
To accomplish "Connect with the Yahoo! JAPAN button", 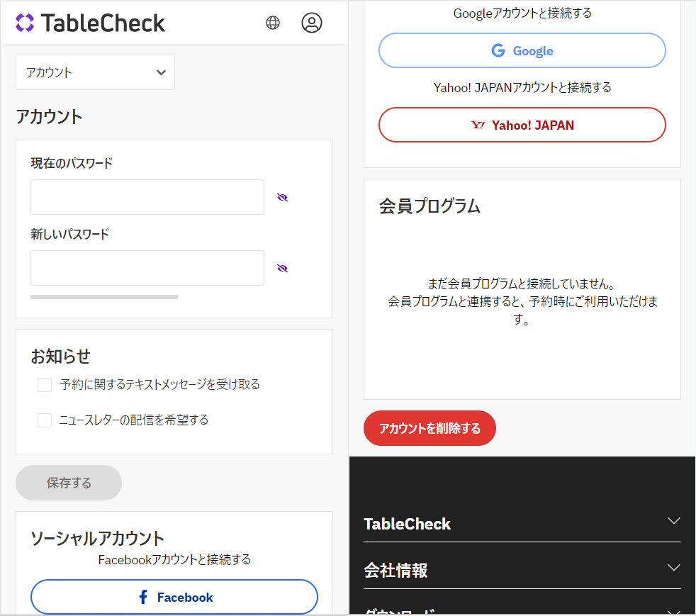I will (x=522, y=125).
